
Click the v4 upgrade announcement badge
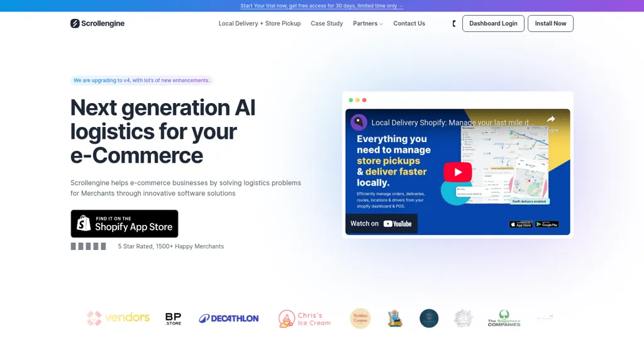click(142, 80)
